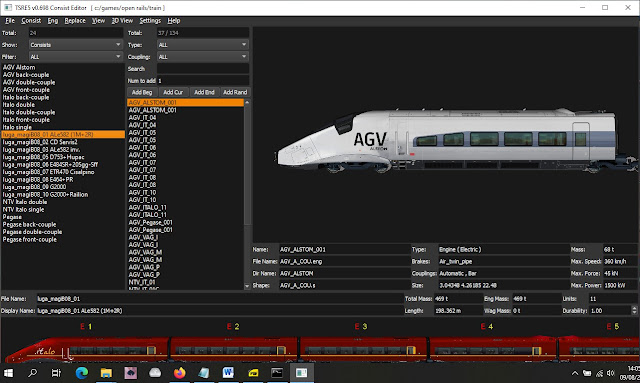Open File Explorer from the taskbar
The height and width of the screenshot is (383, 640).
click(x=106, y=372)
